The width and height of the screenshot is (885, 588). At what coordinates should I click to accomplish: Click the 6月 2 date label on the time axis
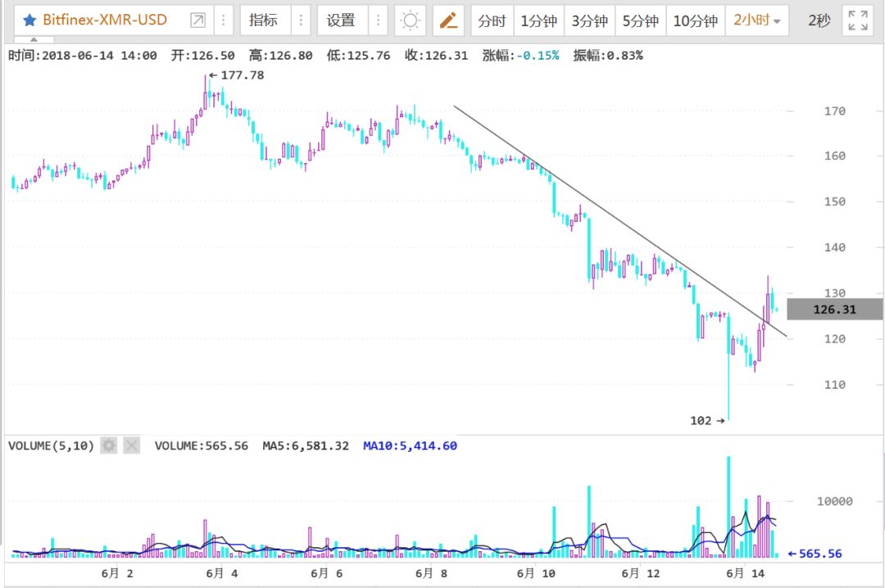(x=117, y=573)
